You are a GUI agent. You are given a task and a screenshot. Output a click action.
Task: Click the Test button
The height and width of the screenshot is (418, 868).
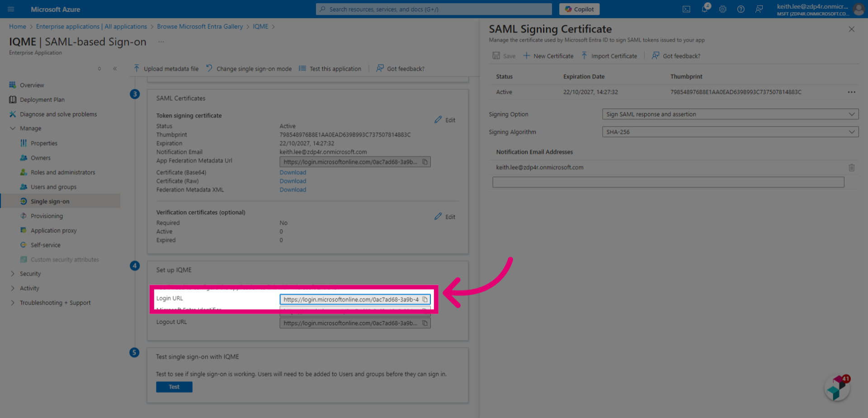pyautogui.click(x=174, y=387)
